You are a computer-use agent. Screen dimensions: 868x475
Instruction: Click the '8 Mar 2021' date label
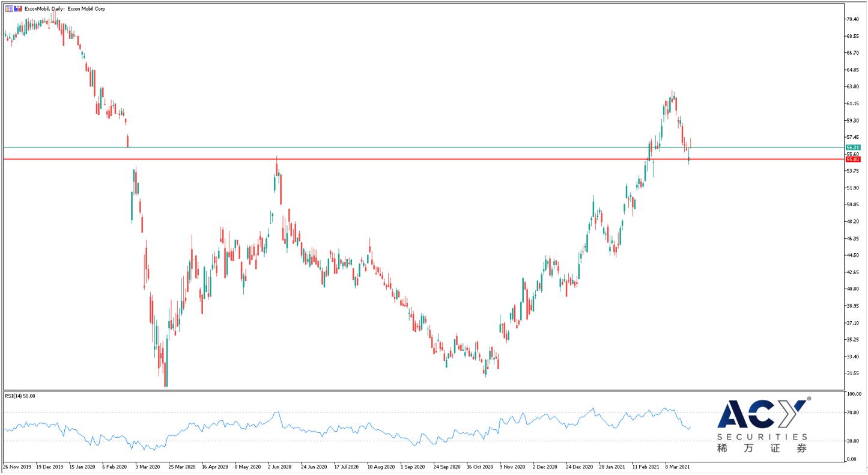(x=678, y=466)
